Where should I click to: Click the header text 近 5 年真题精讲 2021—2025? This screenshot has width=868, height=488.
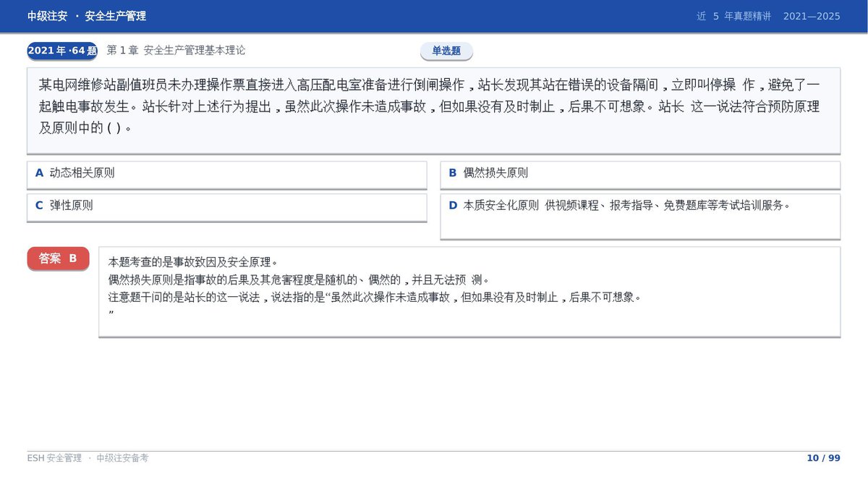(x=768, y=16)
